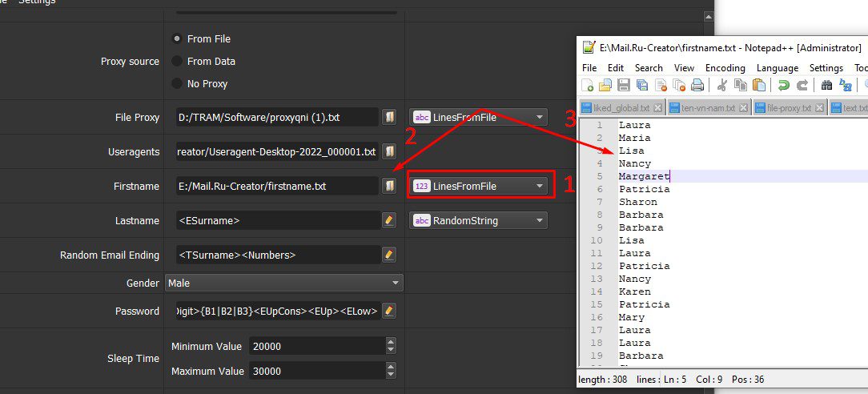Open Notepad++ View menu

coord(684,67)
